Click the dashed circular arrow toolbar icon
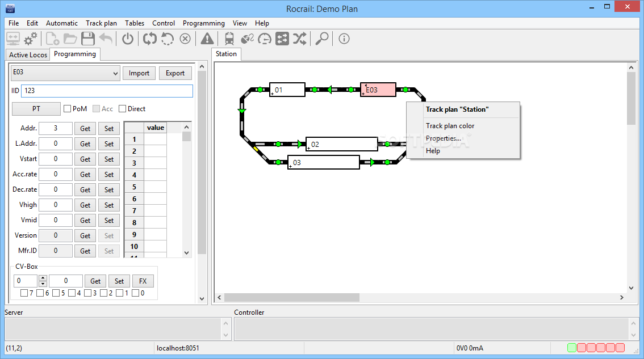644x359 pixels. [x=167, y=39]
